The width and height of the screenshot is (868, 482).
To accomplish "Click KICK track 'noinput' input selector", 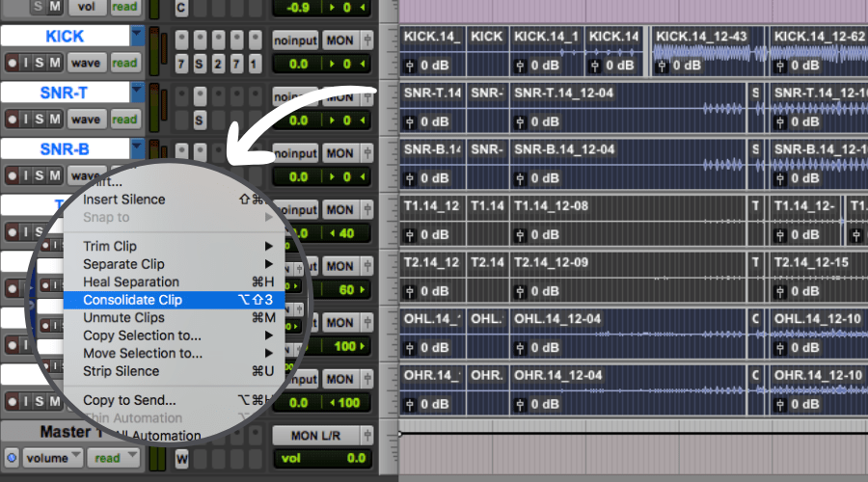I will [295, 40].
